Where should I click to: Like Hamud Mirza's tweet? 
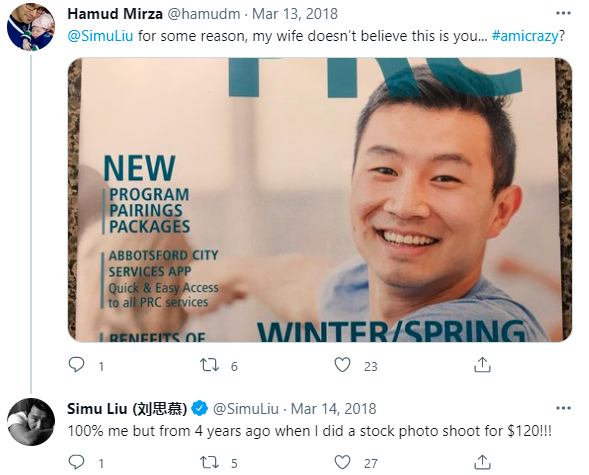(x=342, y=365)
